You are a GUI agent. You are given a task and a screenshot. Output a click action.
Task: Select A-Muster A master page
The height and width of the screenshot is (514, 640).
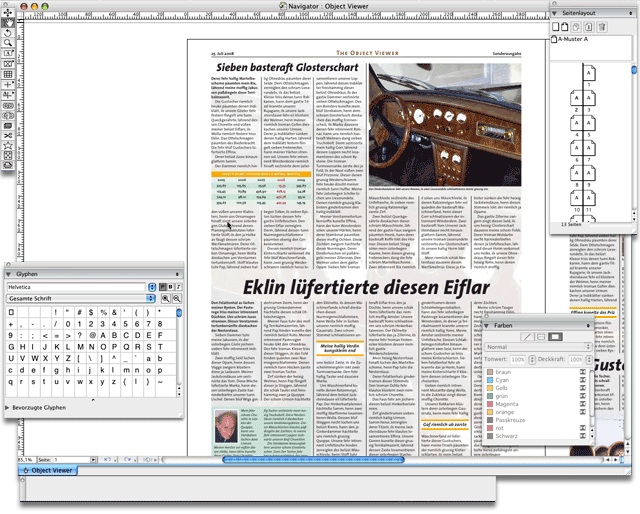[x=570, y=39]
